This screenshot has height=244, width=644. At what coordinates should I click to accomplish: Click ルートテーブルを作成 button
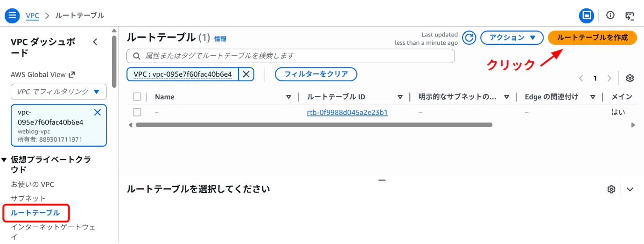point(592,38)
